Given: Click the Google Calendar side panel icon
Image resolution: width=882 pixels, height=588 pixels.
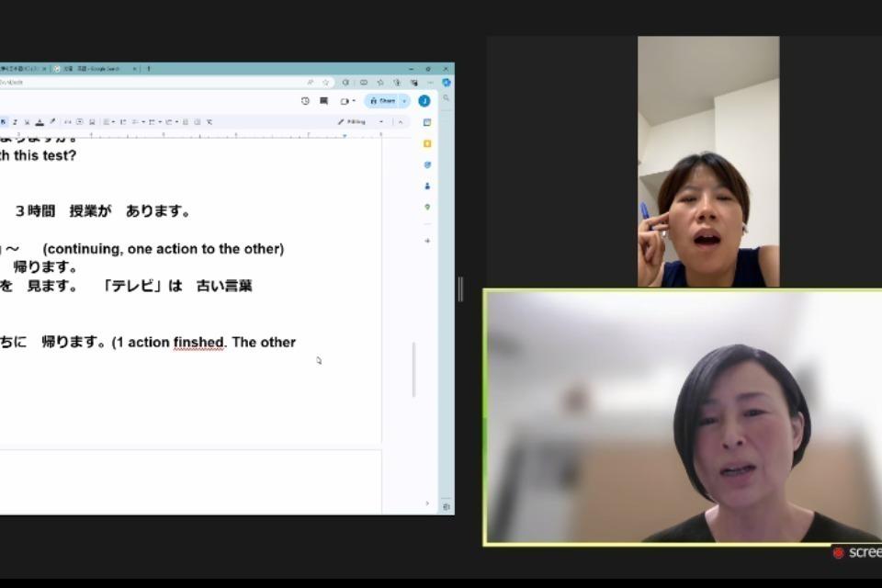Looking at the screenshot, I should [427, 122].
